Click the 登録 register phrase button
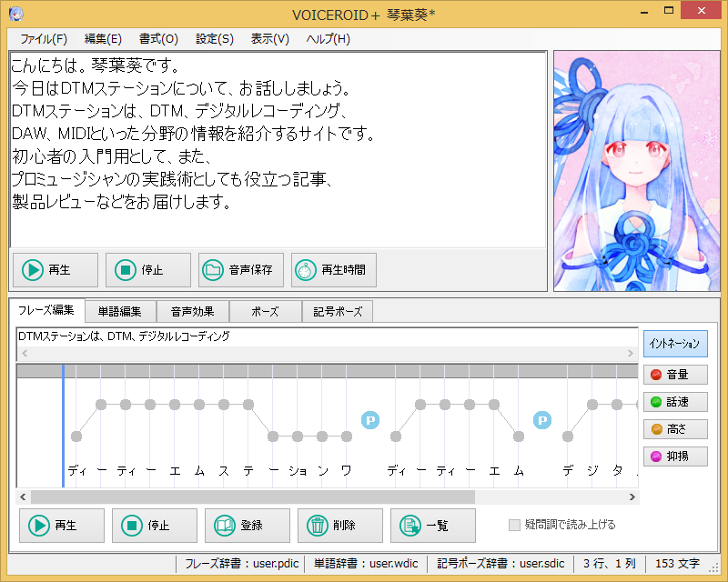The image size is (728, 582). pyautogui.click(x=248, y=526)
